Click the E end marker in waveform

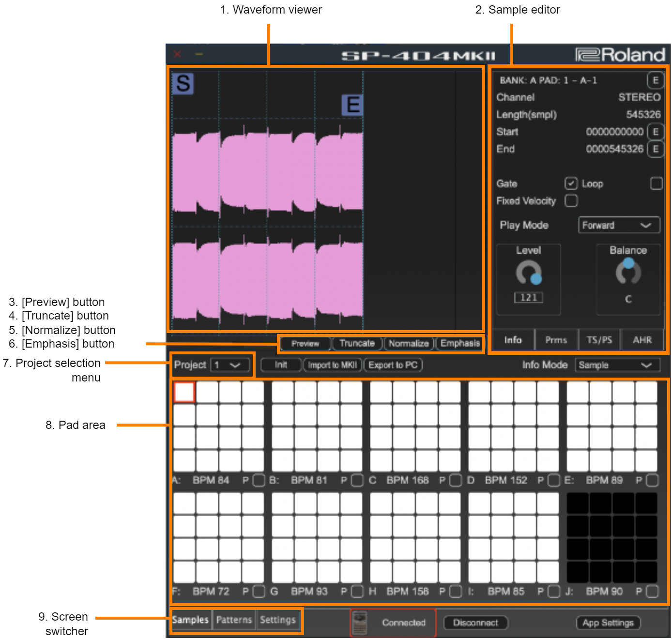coord(352,105)
